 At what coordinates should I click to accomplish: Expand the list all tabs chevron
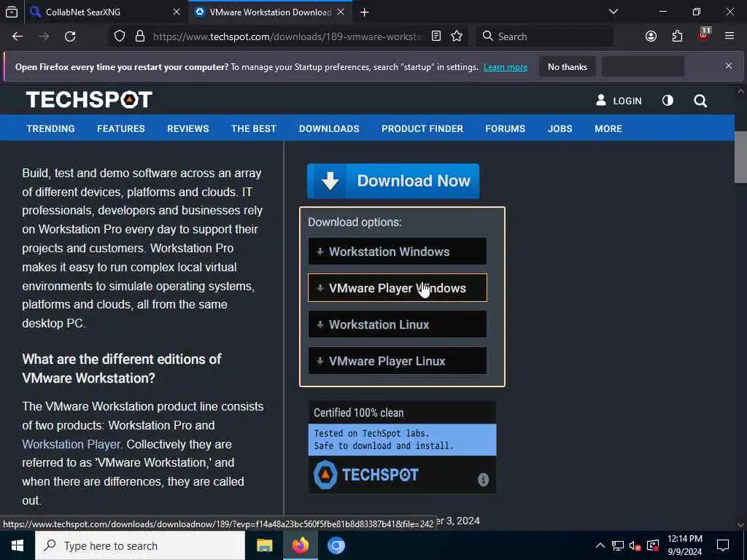(614, 12)
